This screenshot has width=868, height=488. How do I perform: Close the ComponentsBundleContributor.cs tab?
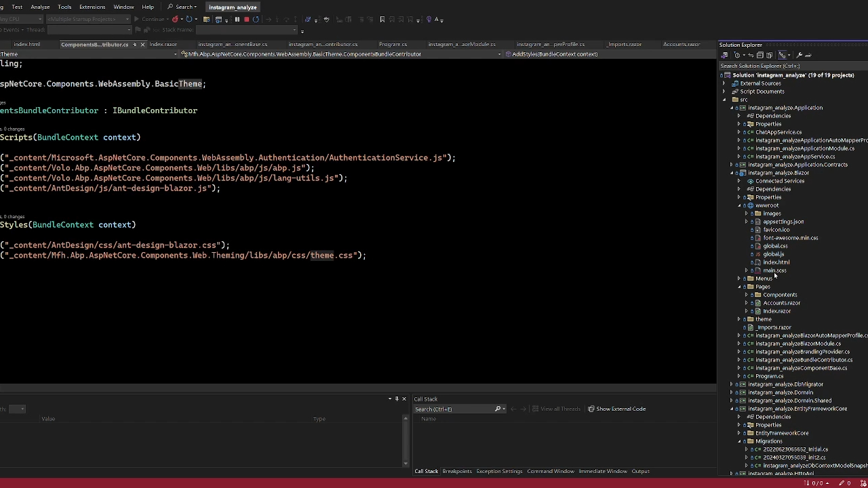(x=142, y=45)
